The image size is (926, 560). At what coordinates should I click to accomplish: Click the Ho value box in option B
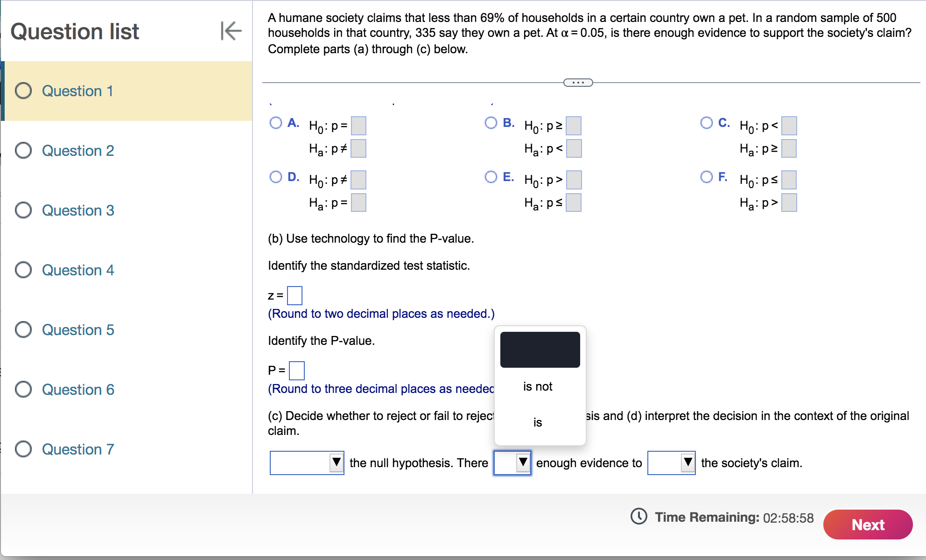click(573, 125)
